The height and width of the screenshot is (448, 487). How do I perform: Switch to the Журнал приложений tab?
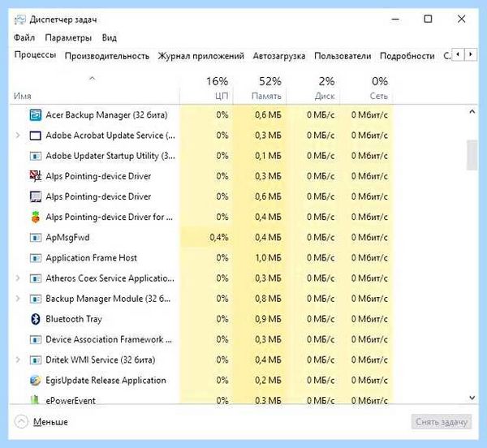201,56
